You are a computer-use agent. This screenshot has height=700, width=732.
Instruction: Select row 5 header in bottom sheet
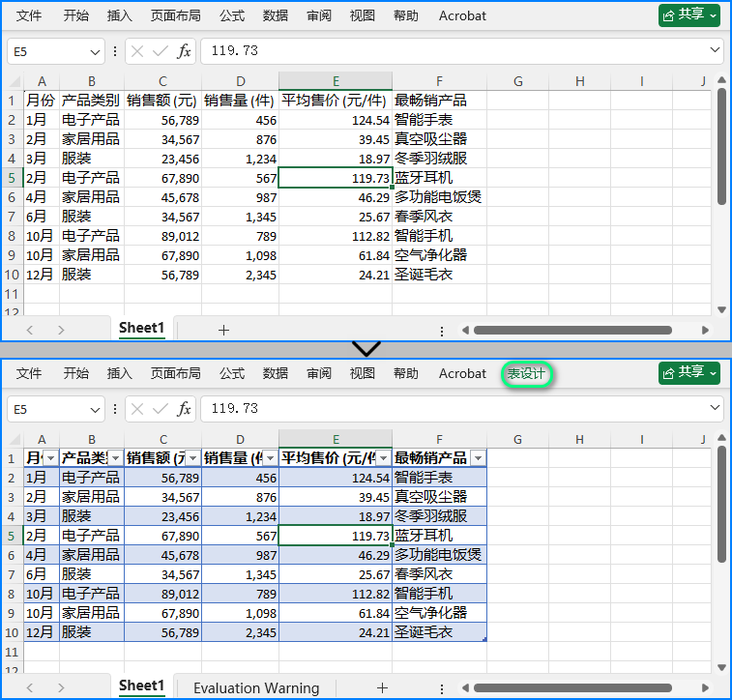(x=12, y=536)
